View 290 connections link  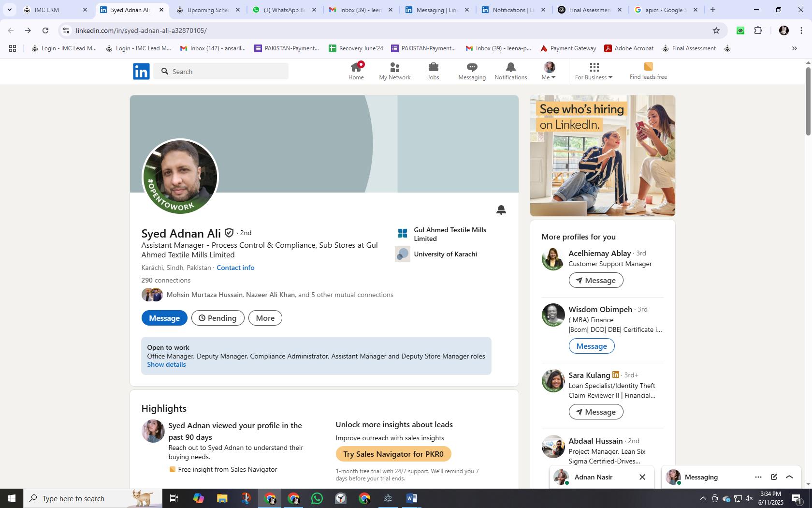point(166,280)
